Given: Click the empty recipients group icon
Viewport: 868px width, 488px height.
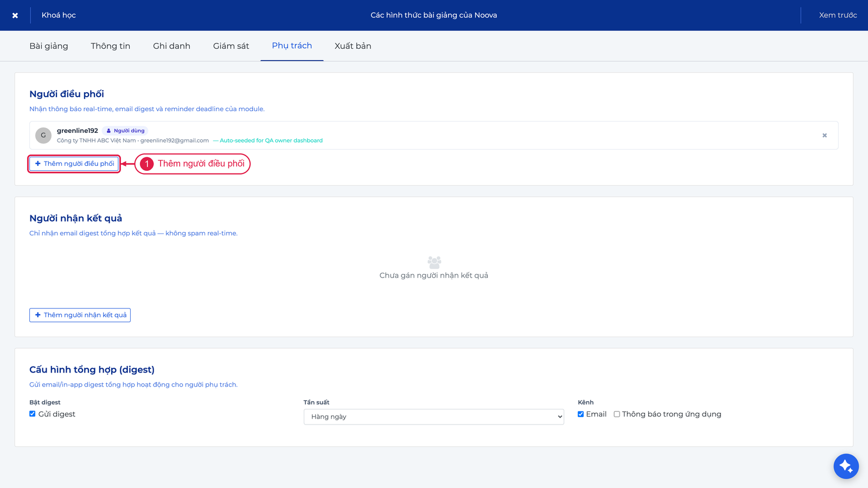Looking at the screenshot, I should tap(434, 262).
